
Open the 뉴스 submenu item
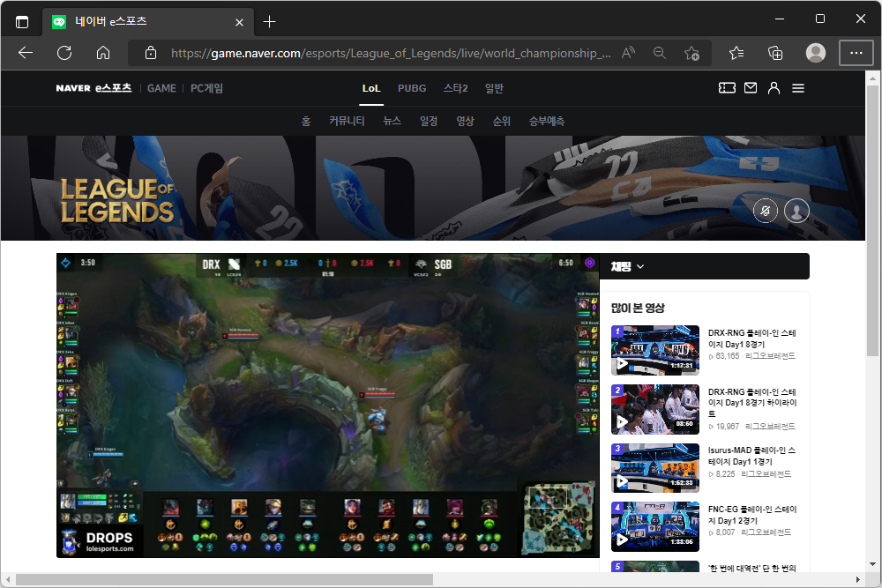tap(392, 121)
